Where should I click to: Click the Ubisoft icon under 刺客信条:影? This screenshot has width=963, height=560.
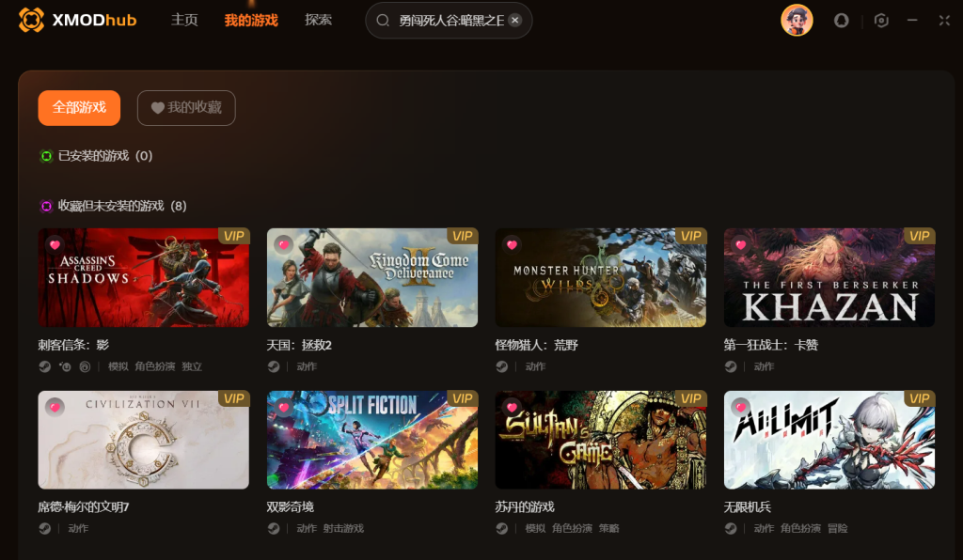coord(86,366)
